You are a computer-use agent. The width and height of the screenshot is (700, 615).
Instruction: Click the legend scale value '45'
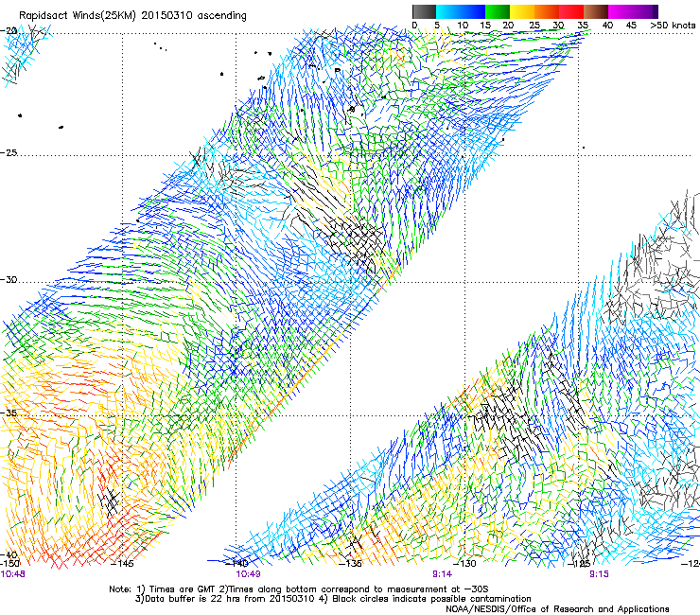[631, 26]
